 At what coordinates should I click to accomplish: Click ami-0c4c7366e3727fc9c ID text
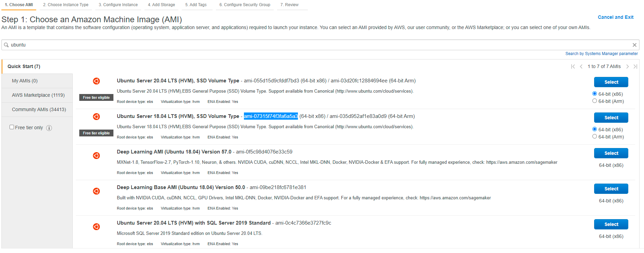coord(303,223)
